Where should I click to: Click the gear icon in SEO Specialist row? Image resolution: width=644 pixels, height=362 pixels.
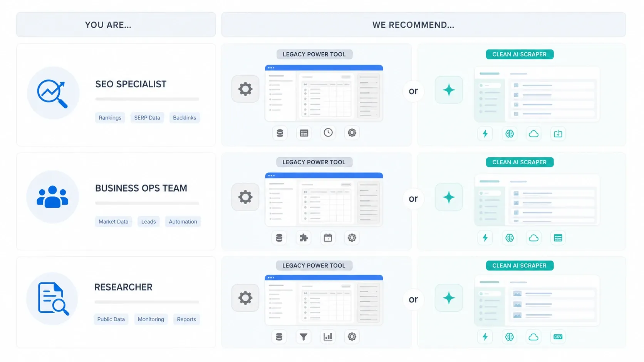(245, 89)
